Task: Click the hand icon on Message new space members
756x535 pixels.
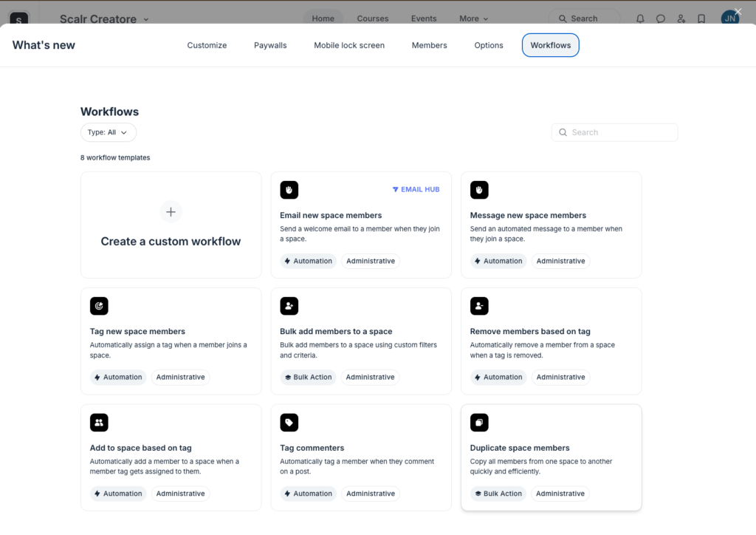Action: [478, 190]
